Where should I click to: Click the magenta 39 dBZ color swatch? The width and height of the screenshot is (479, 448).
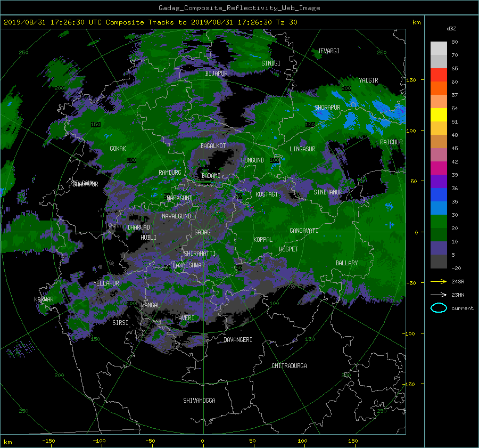click(x=439, y=168)
